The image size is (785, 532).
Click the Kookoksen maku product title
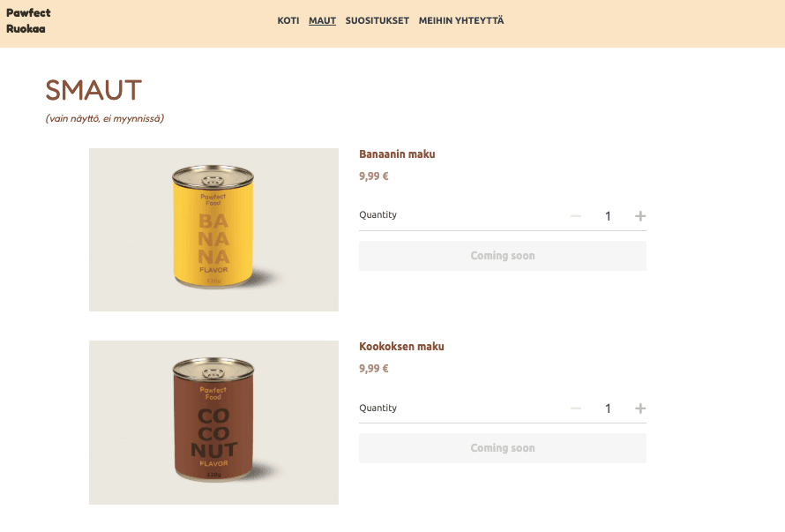click(x=401, y=347)
